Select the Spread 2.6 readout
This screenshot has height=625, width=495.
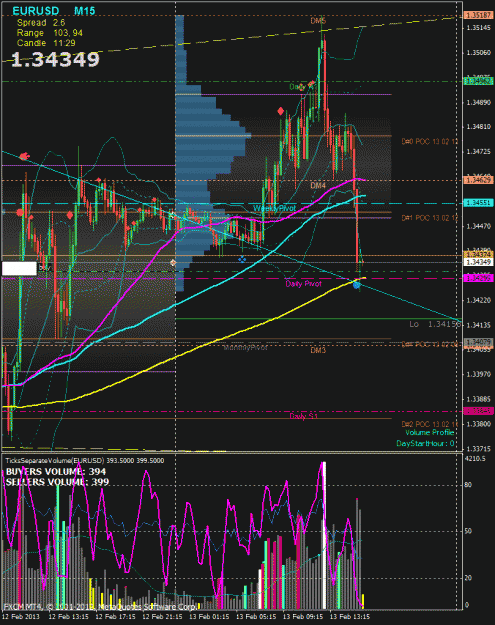pos(41,23)
